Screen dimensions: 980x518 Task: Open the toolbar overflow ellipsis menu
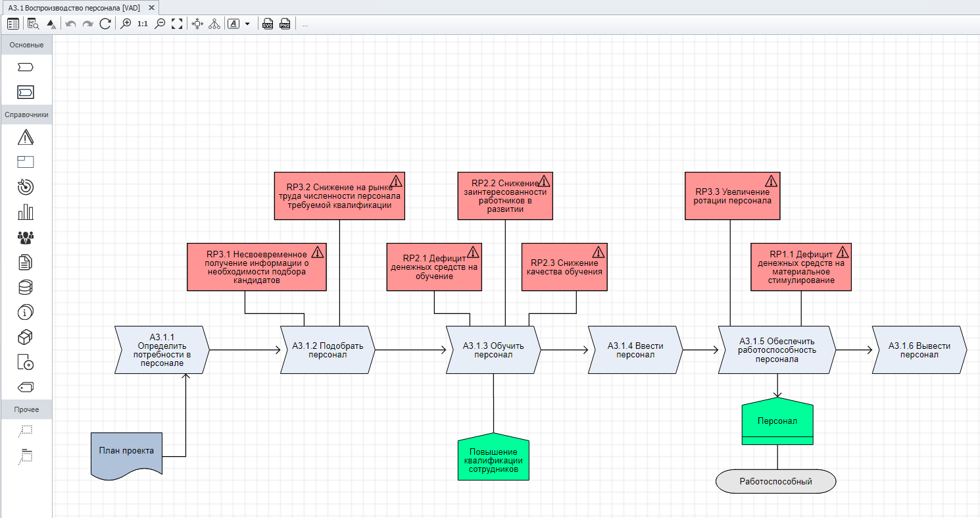(x=305, y=24)
